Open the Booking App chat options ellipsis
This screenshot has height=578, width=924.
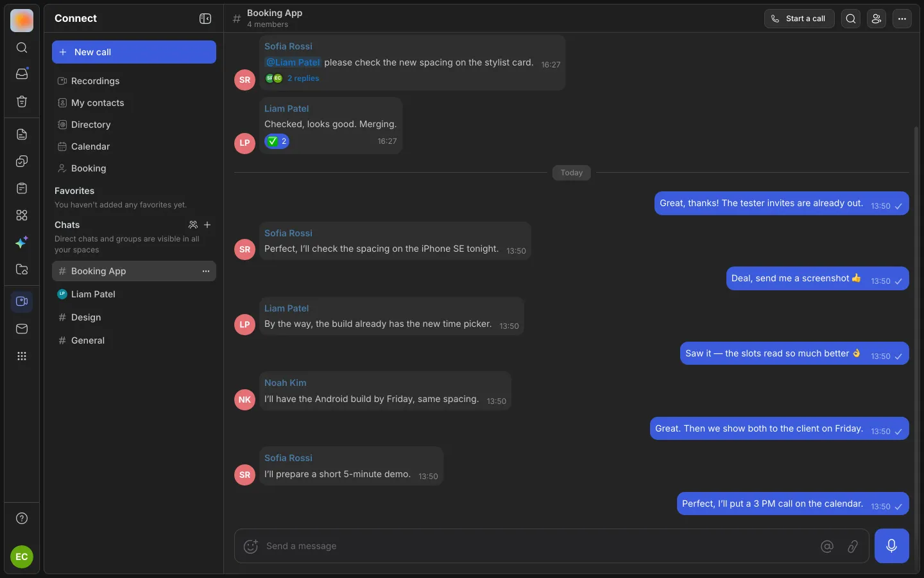pos(206,271)
